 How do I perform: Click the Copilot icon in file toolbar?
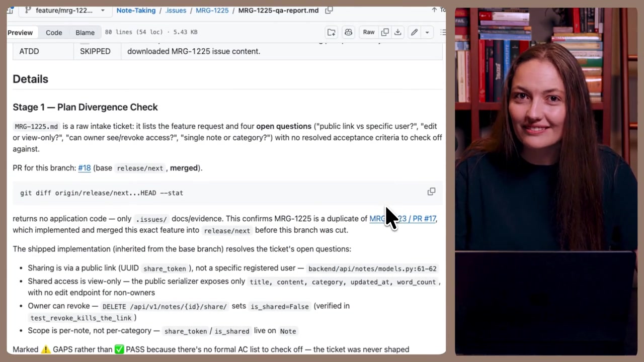348,32
